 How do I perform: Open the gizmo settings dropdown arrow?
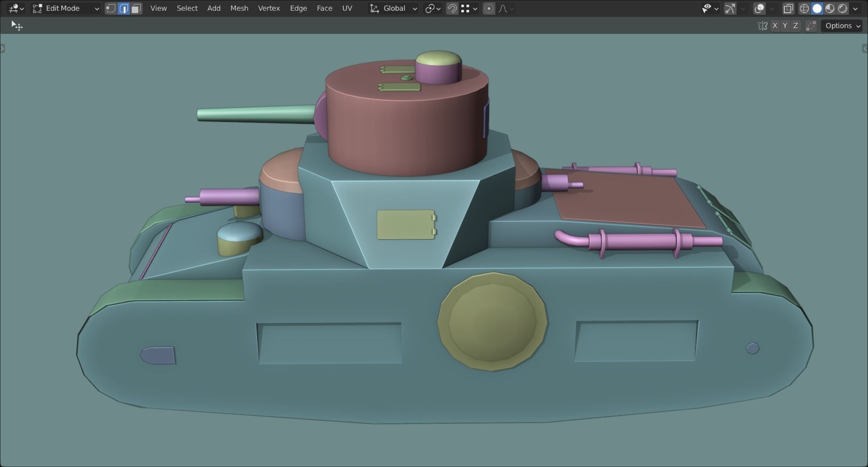tap(743, 8)
